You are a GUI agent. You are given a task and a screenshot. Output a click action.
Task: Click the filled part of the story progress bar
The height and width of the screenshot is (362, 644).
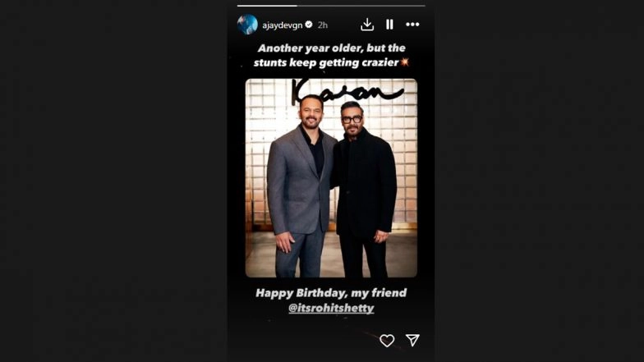coord(267,6)
